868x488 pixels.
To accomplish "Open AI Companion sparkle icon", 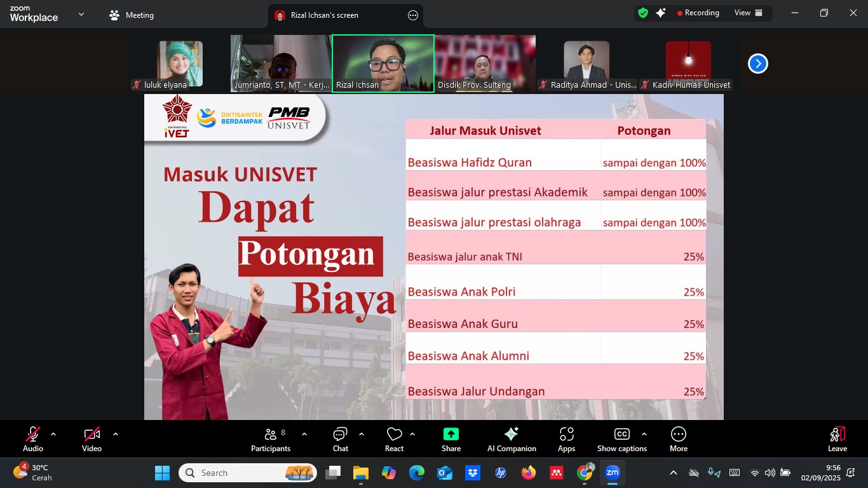I will [x=512, y=434].
